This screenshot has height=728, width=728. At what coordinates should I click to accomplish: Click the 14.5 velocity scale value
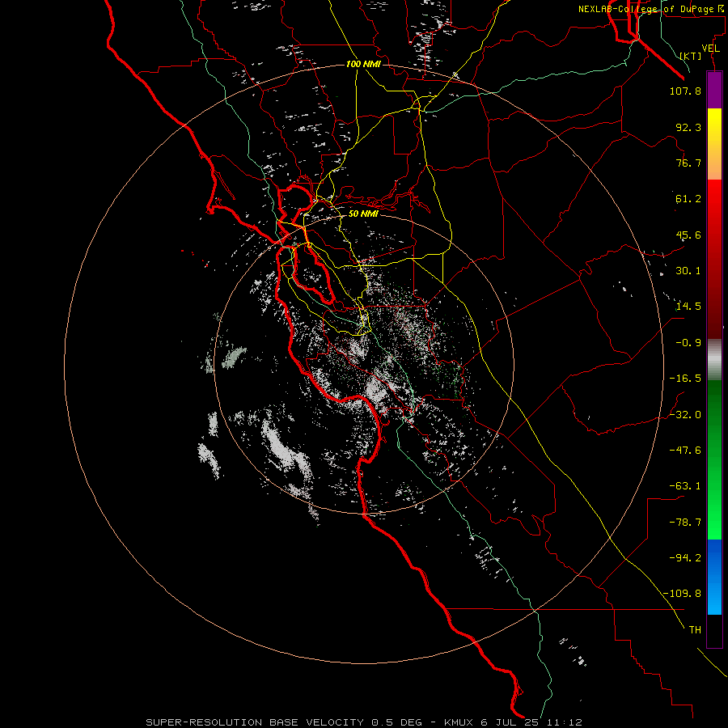[x=688, y=307]
